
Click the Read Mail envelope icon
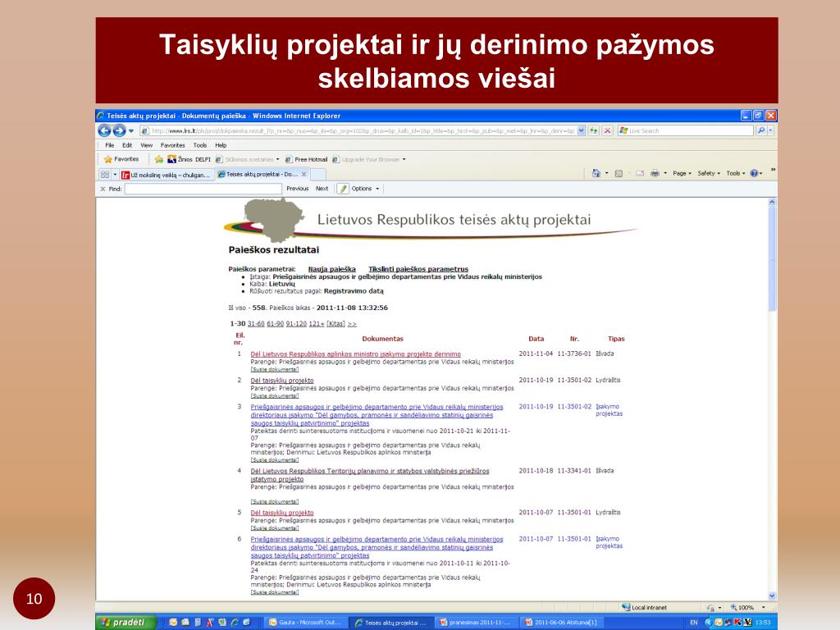pos(640,173)
